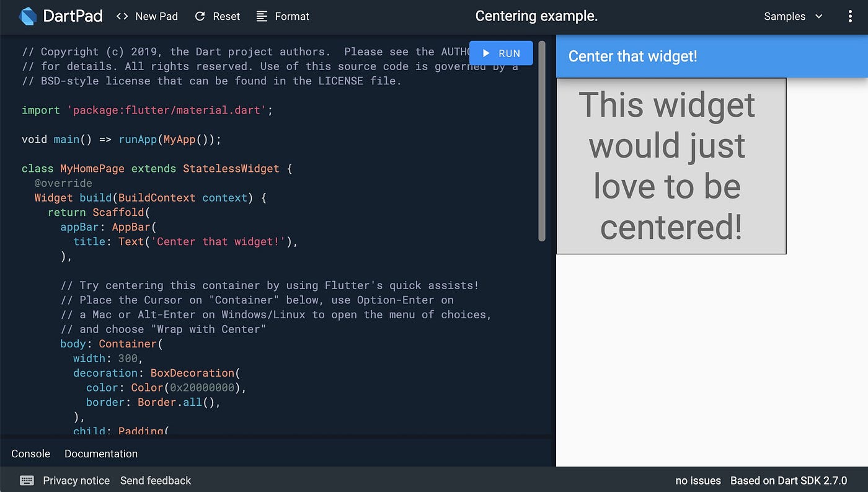Click the Format lines icon
This screenshot has width=868, height=492.
[x=261, y=16]
